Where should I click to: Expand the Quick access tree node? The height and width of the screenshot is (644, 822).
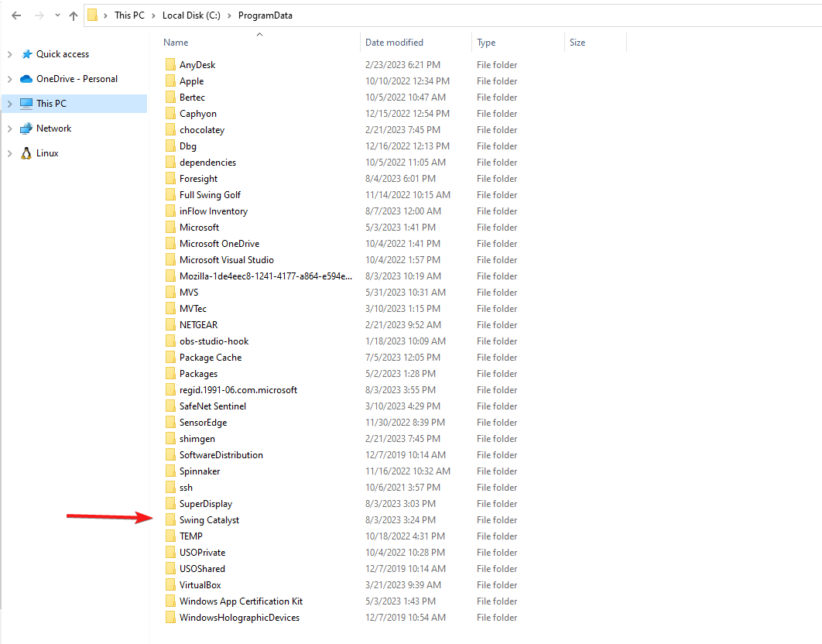9,54
